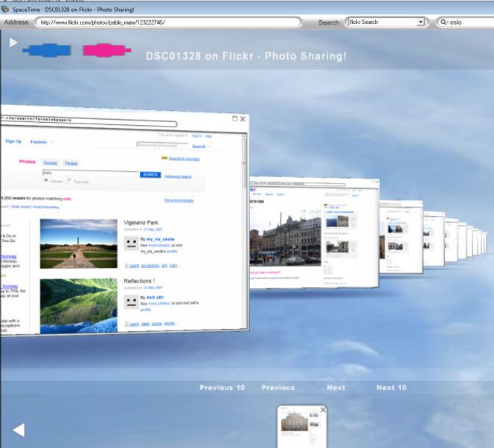Maximize the front Flickr search page window
The image size is (494, 448).
(x=234, y=119)
